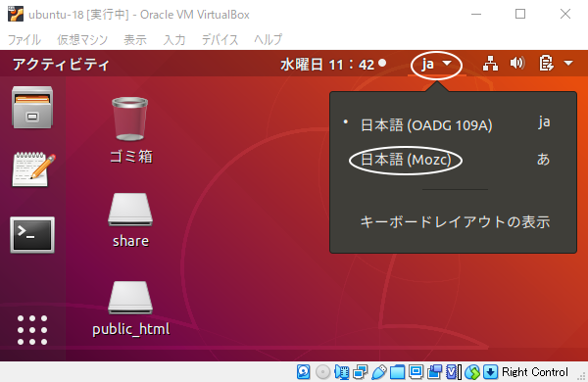Image resolution: width=588 pixels, height=382 pixels.
Task: Click the mouse integration globe status icon
Action: pos(472,372)
